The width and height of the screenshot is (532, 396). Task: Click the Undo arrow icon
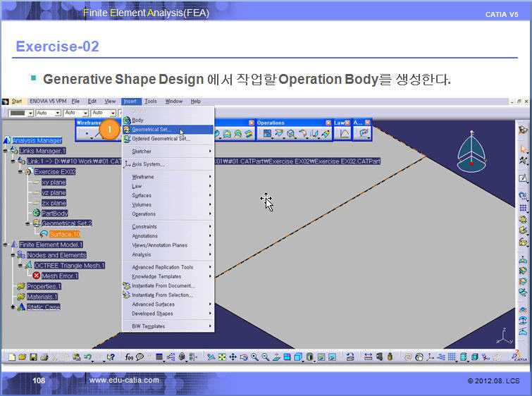coord(88,357)
